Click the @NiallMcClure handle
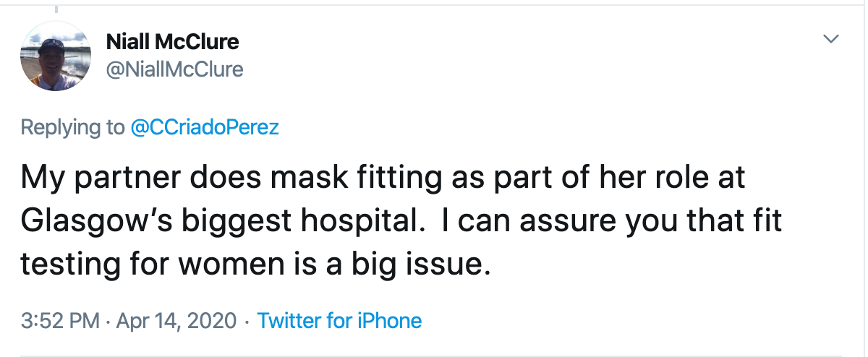Image resolution: width=868 pixels, height=357 pixels. click(x=174, y=69)
